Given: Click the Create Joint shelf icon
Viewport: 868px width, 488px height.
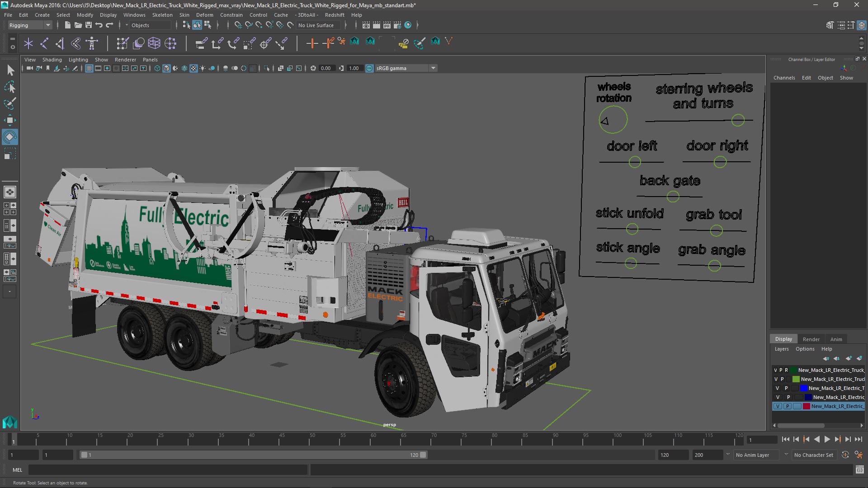Looking at the screenshot, I should click(44, 43).
